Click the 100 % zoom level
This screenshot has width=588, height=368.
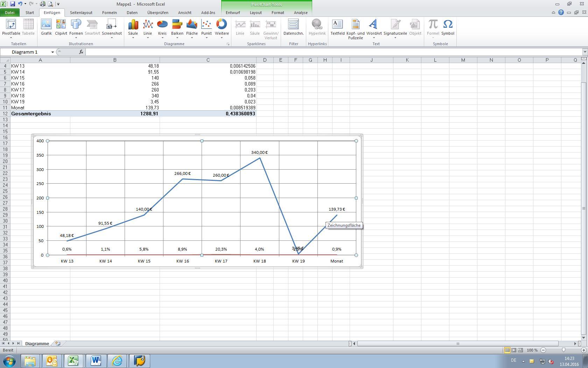point(532,350)
